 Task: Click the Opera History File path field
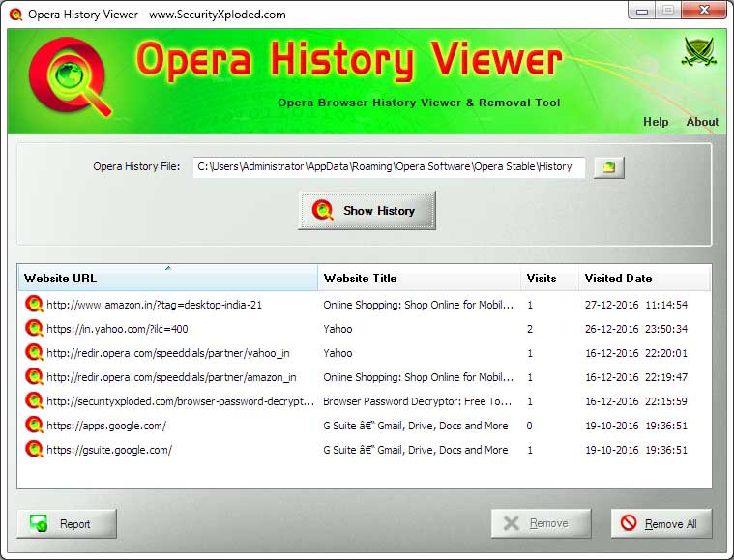pyautogui.click(x=388, y=166)
